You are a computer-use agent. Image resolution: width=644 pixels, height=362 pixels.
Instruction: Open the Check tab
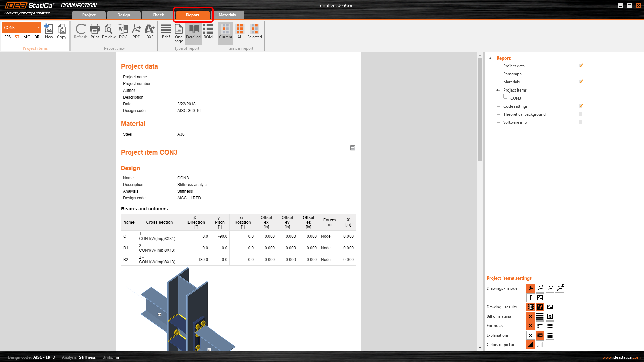coord(158,15)
